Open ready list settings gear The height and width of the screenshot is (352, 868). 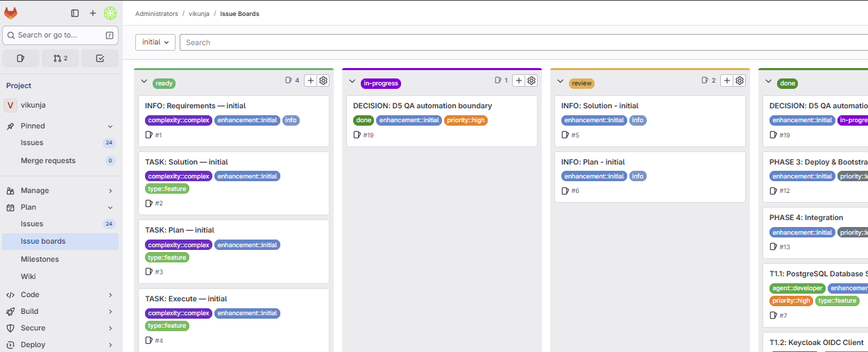(x=323, y=81)
